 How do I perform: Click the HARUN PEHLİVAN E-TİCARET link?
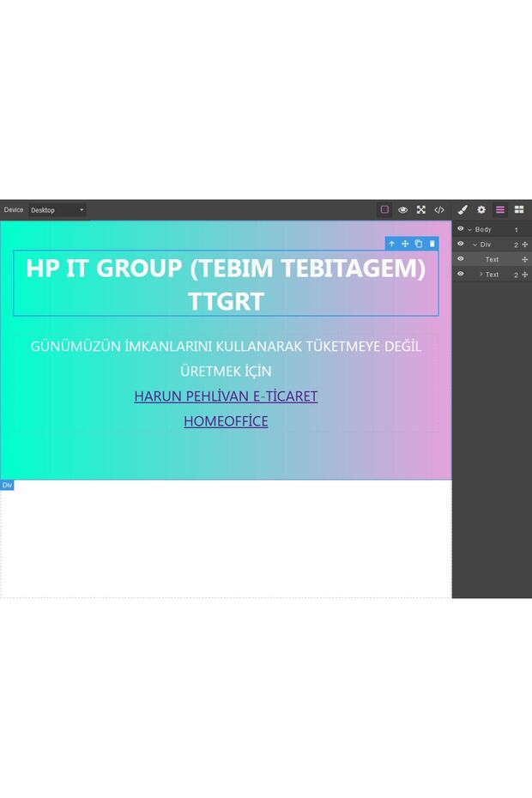pyautogui.click(x=226, y=396)
